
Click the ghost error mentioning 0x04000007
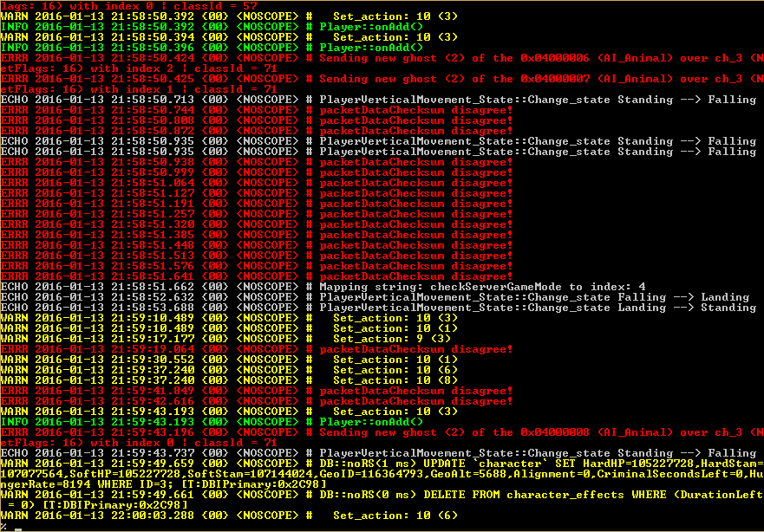pos(382,79)
